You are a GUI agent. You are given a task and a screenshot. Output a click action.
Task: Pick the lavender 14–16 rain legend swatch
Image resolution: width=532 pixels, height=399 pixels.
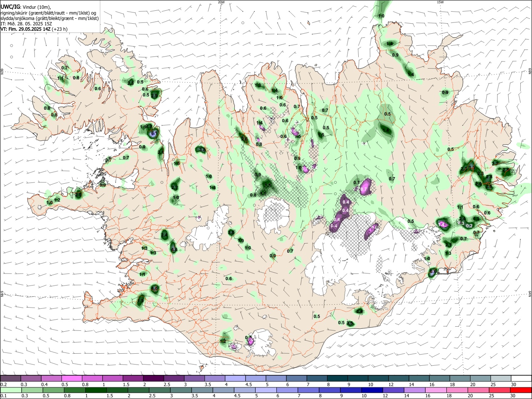tap(414, 390)
